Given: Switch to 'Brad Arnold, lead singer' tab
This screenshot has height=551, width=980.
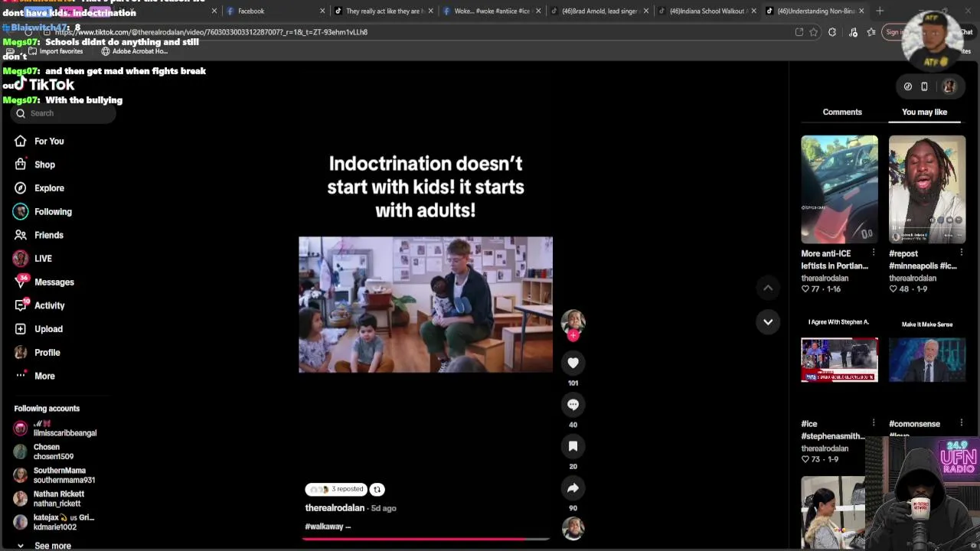Looking at the screenshot, I should 599,11.
